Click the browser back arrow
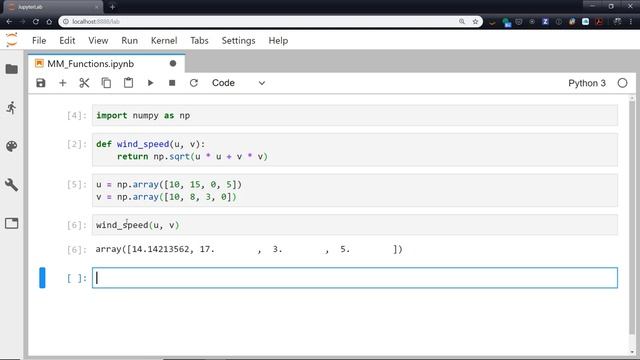Viewport: 640px width, 360px height. coord(9,21)
